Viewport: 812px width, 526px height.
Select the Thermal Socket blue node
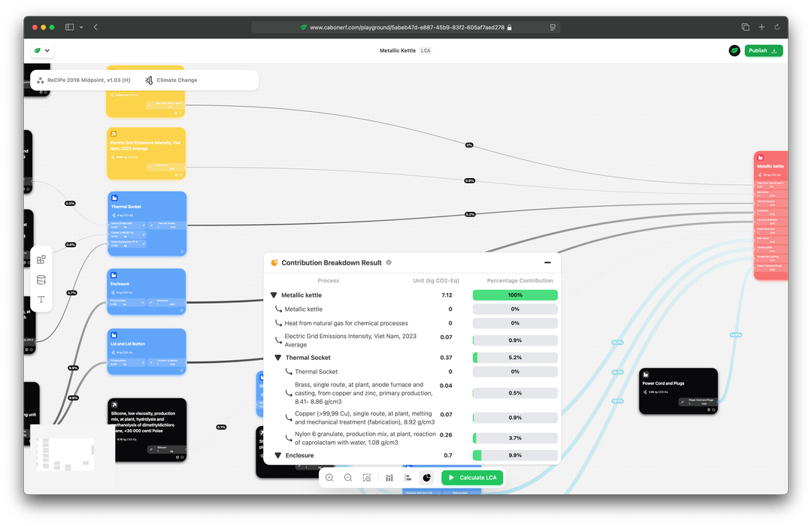click(x=147, y=224)
